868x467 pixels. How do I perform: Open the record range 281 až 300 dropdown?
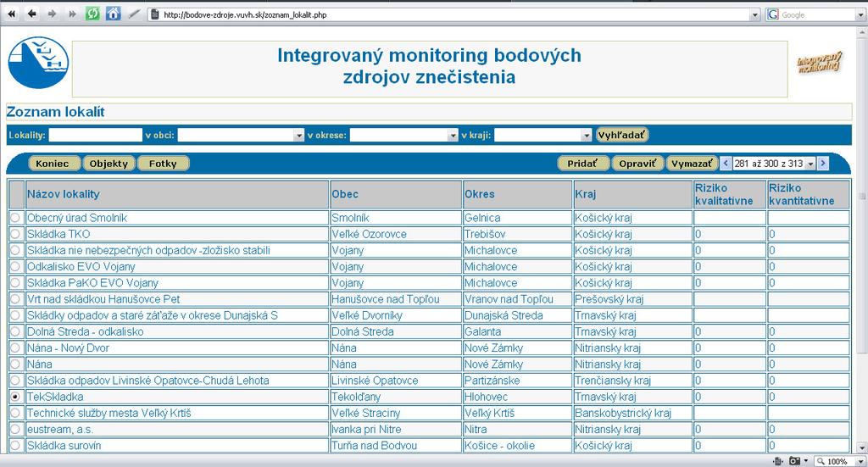click(x=810, y=164)
